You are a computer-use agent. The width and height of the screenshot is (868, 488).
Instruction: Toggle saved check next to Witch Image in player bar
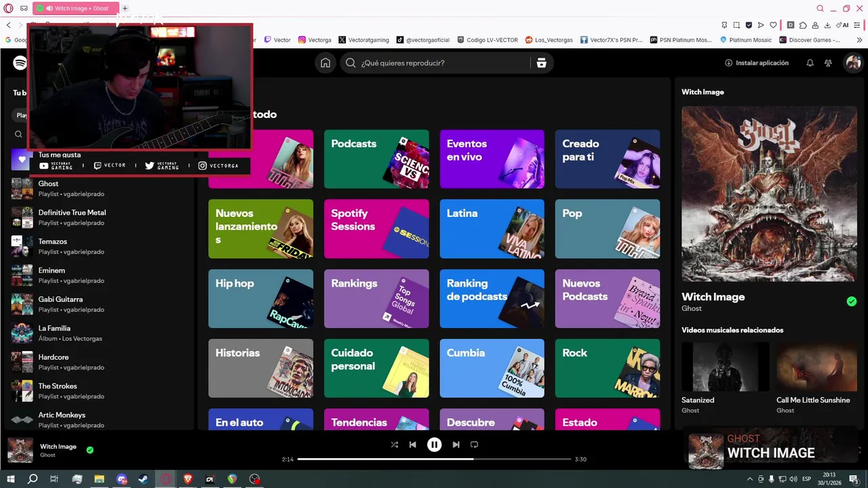click(x=90, y=449)
